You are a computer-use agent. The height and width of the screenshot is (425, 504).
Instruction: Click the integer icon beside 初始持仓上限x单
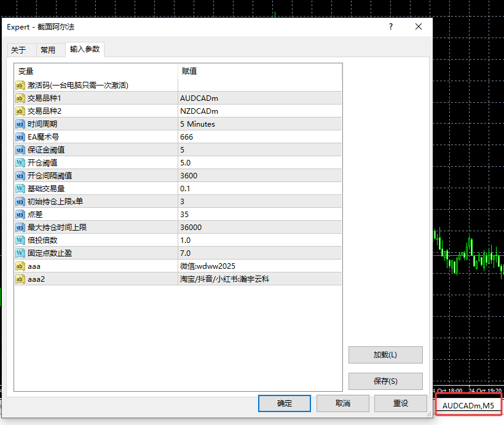(x=20, y=201)
